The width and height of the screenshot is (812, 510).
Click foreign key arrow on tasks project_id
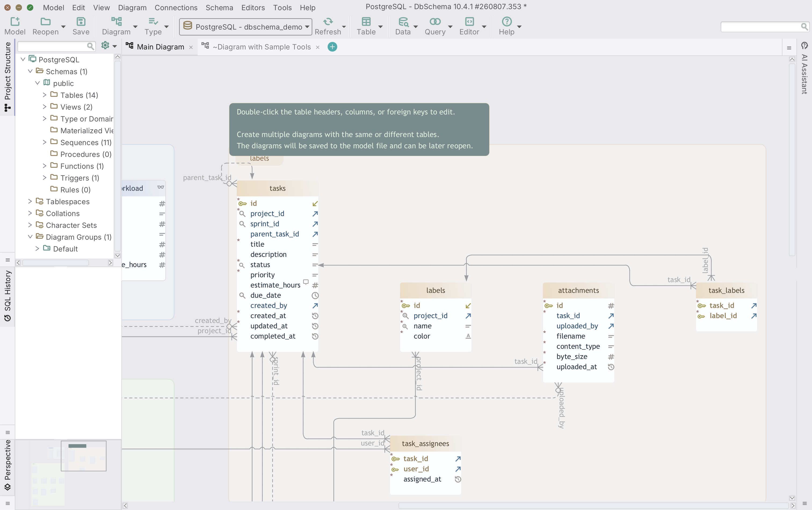point(315,214)
